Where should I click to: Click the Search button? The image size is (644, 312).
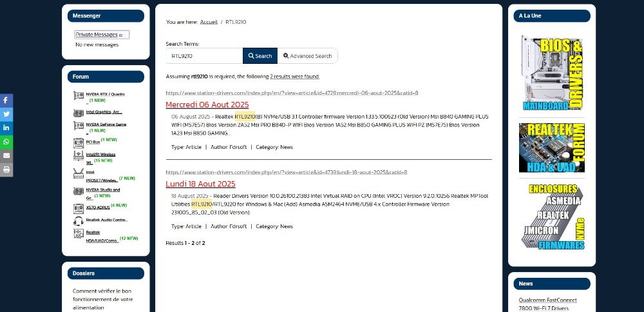point(260,56)
